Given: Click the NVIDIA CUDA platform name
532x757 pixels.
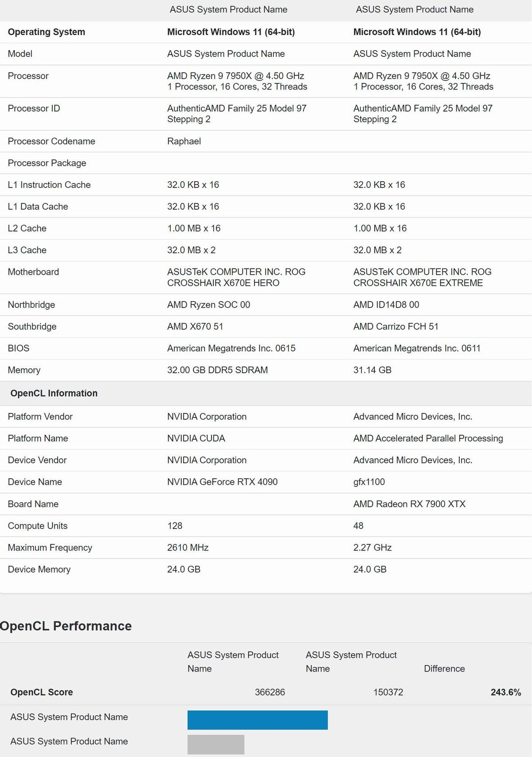Looking at the screenshot, I should pos(196,438).
